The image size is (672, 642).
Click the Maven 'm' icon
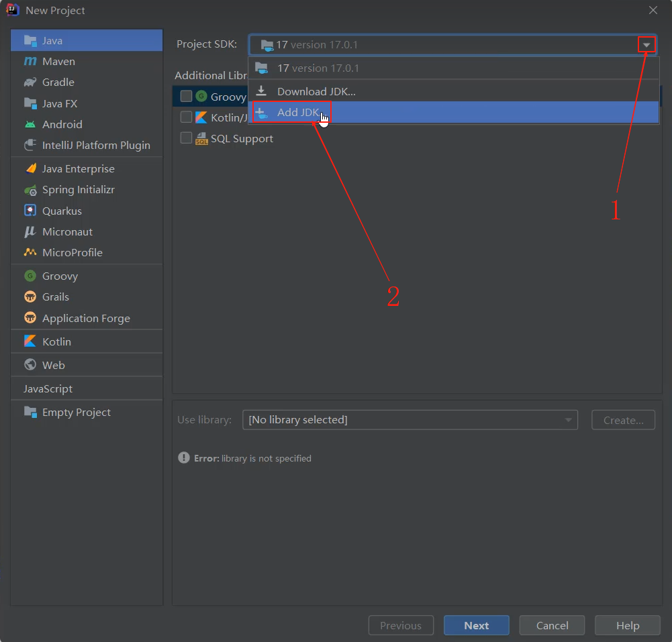click(30, 61)
